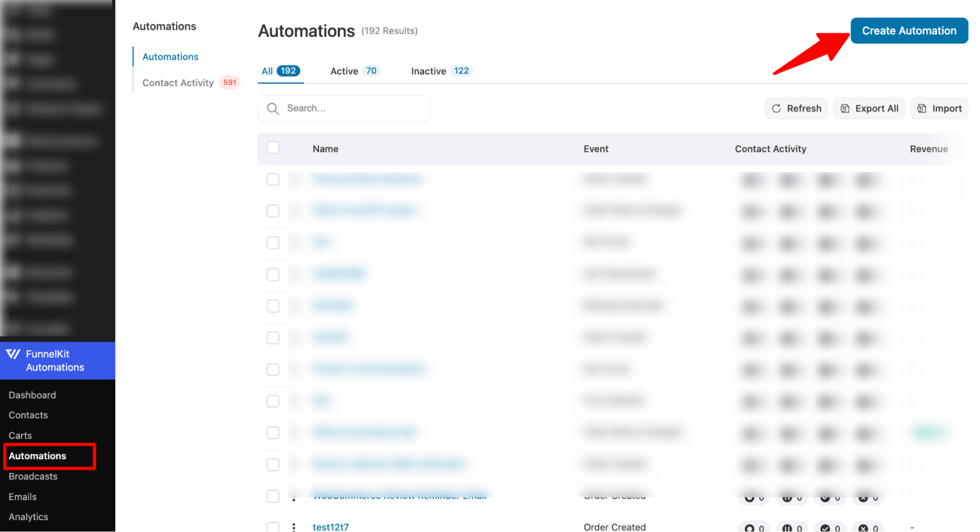Open Contact Activity dropdown panel
This screenshot has height=532, width=980.
click(x=177, y=82)
